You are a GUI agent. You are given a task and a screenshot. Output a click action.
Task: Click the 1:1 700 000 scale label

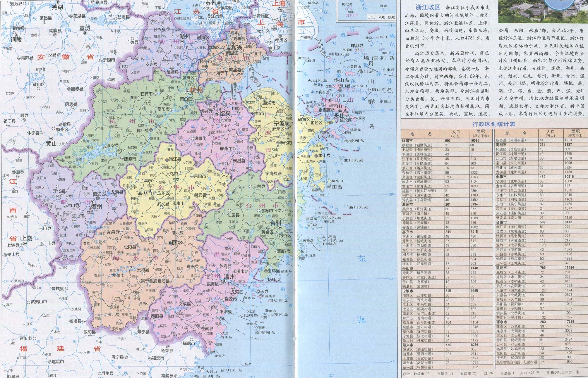pos(382,17)
